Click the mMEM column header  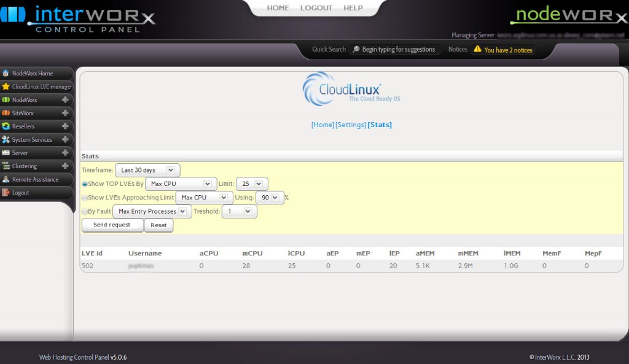pyautogui.click(x=468, y=254)
